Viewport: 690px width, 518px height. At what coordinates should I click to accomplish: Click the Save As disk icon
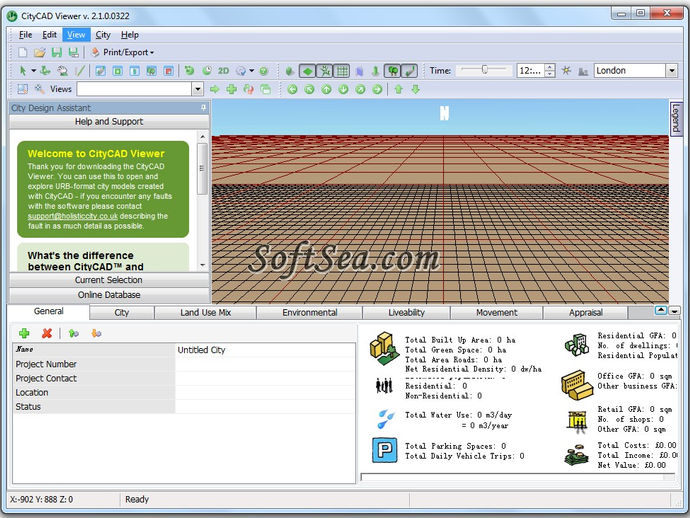73,52
